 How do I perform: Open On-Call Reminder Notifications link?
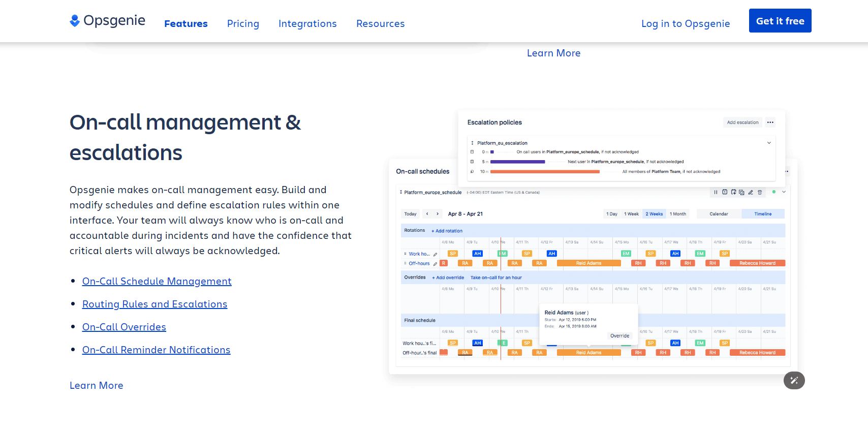click(157, 350)
